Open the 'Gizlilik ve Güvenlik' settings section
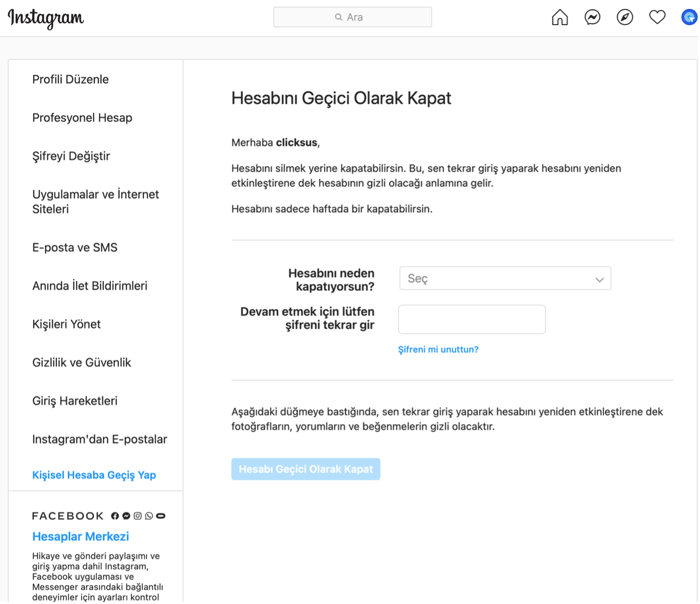Image resolution: width=700 pixels, height=604 pixels. 82,362
